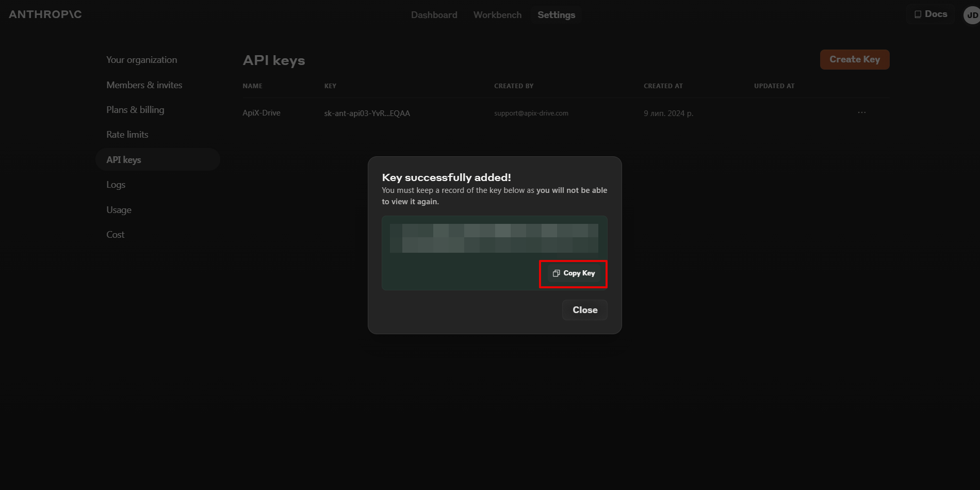Open the Logs page
The height and width of the screenshot is (490, 980).
pyautogui.click(x=116, y=185)
